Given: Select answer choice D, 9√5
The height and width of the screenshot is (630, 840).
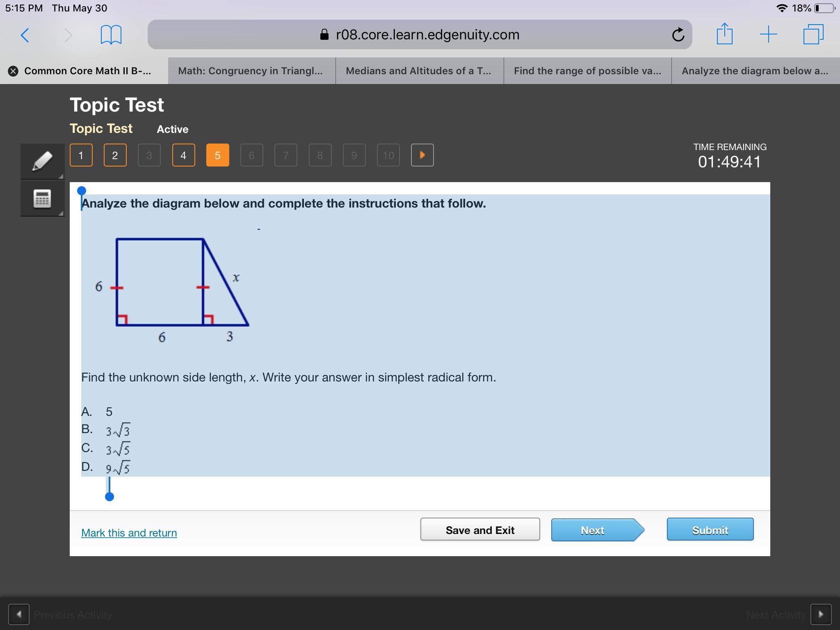Looking at the screenshot, I should (117, 468).
